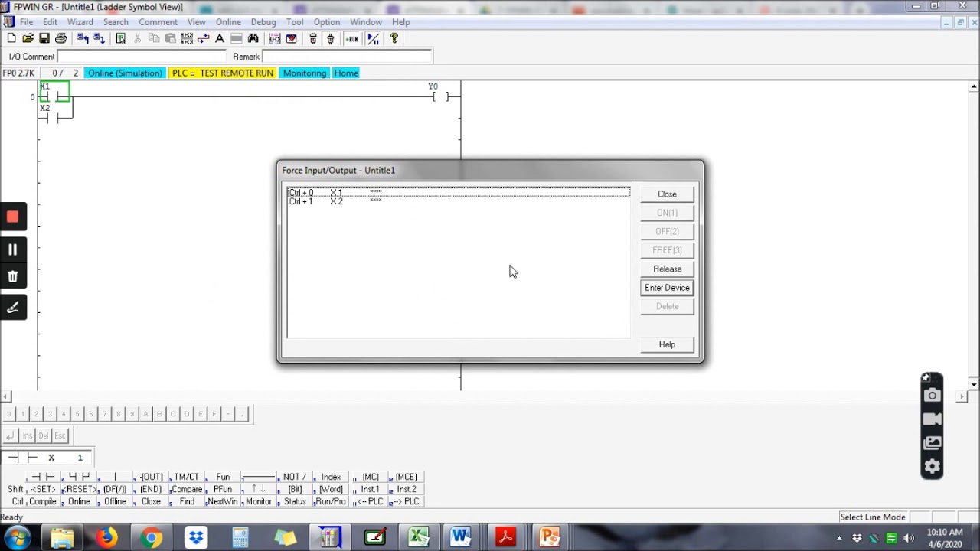Click the PLC = TEST REMOTE RUN status indicator
This screenshot has width=980, height=551.
tap(223, 73)
